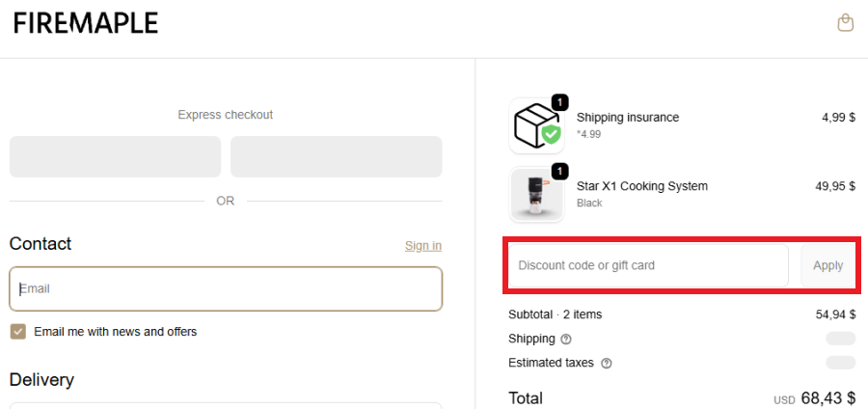Click the Email me with news label
The height and width of the screenshot is (409, 868).
115,332
